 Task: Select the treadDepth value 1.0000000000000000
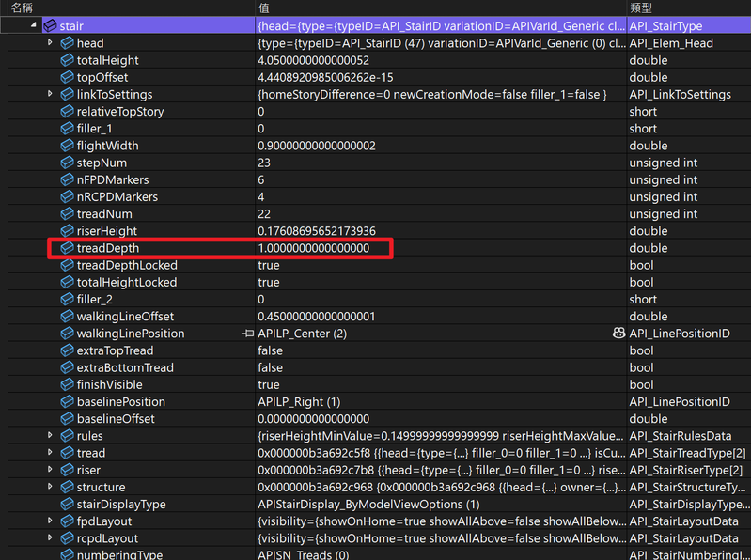pyautogui.click(x=313, y=248)
